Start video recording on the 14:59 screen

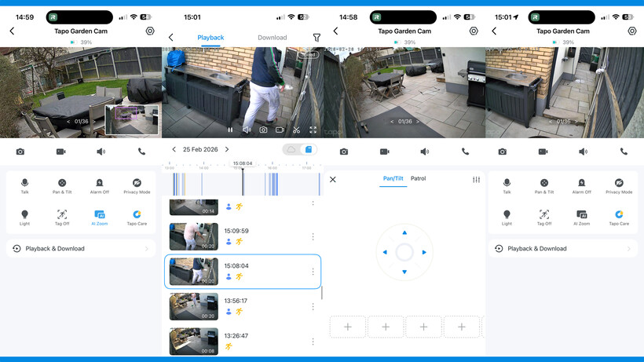[60, 152]
